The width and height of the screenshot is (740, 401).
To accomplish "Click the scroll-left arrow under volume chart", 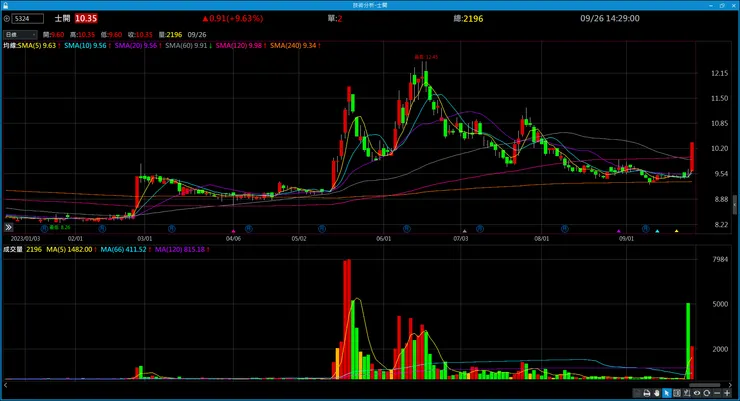I will coord(5,385).
